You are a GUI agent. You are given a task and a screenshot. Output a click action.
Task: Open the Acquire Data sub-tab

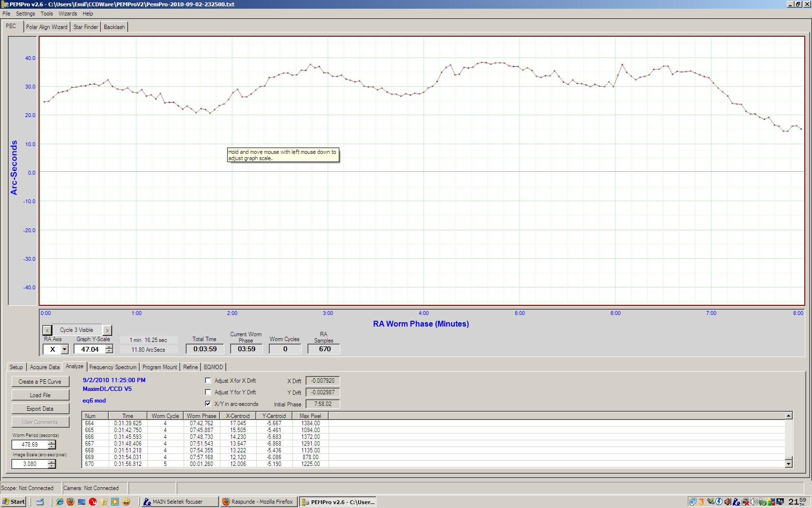coord(44,367)
